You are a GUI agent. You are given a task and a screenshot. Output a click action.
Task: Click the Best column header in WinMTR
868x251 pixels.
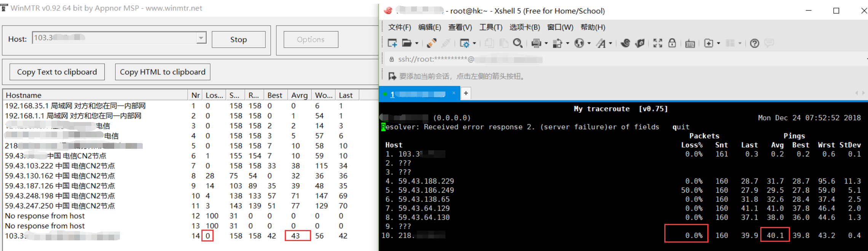click(276, 95)
